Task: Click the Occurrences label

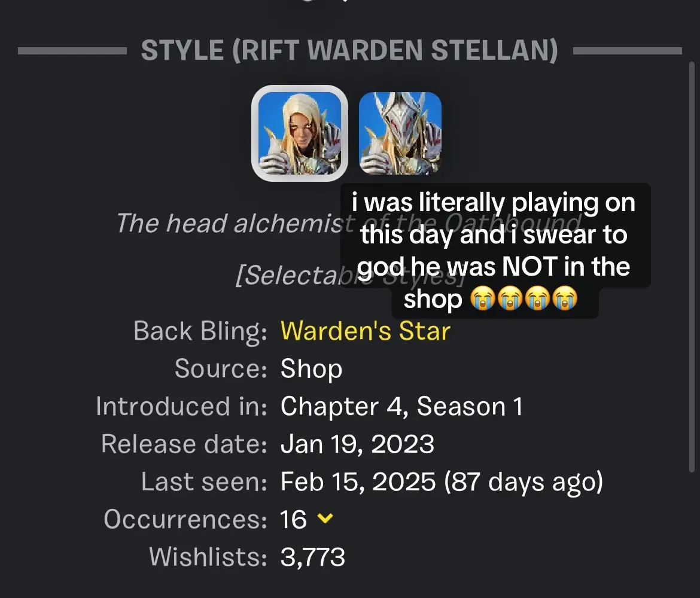Action: point(185,520)
